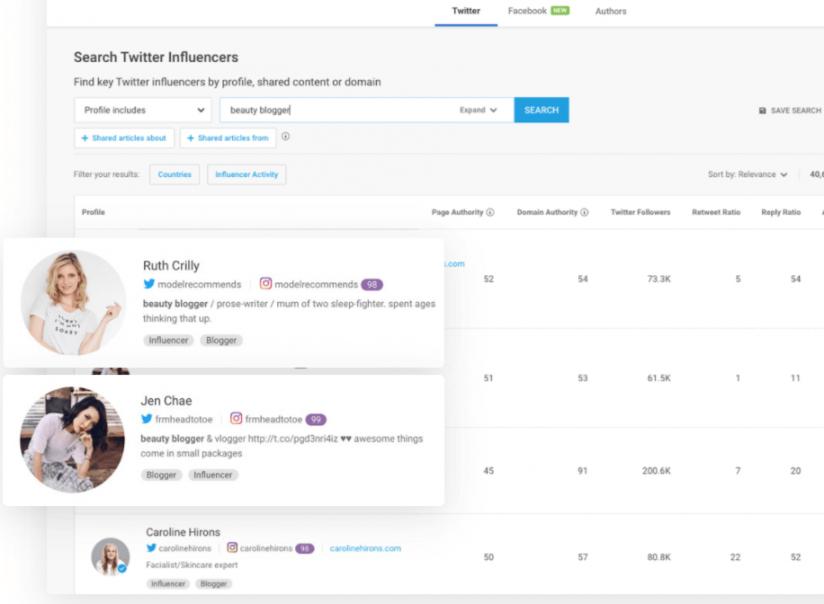The width and height of the screenshot is (824, 604).
Task: Click the Save Search disk icon
Action: point(763,111)
